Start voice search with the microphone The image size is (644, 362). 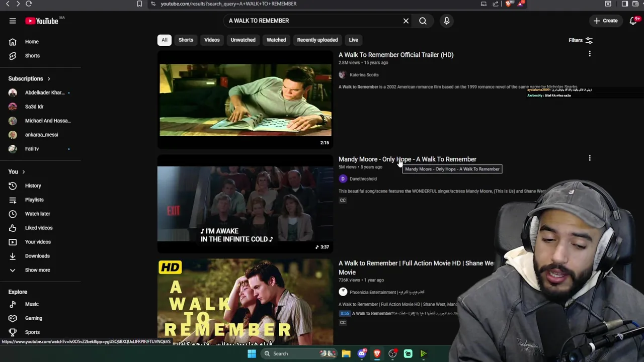446,21
